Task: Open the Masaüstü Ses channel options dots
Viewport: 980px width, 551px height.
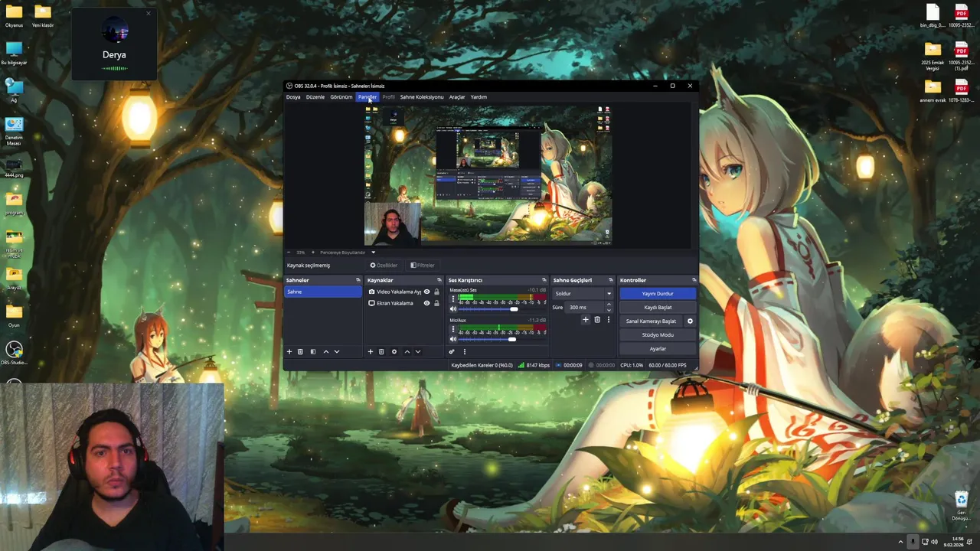Action: 452,300
